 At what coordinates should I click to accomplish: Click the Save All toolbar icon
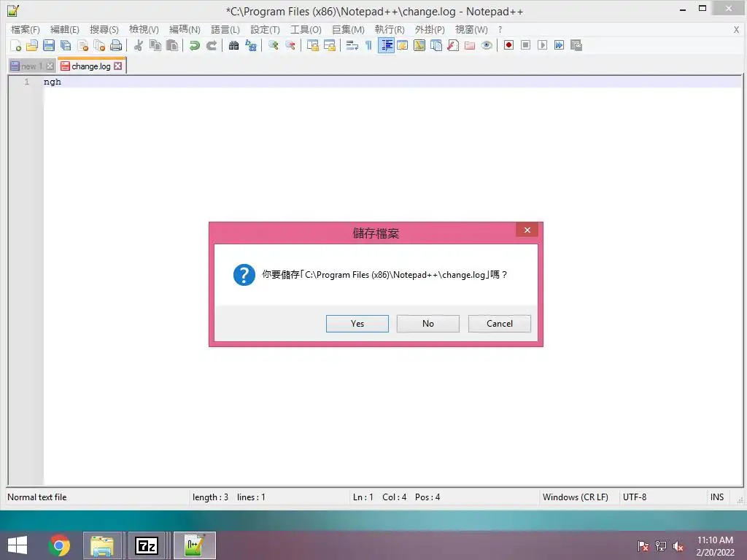point(66,45)
